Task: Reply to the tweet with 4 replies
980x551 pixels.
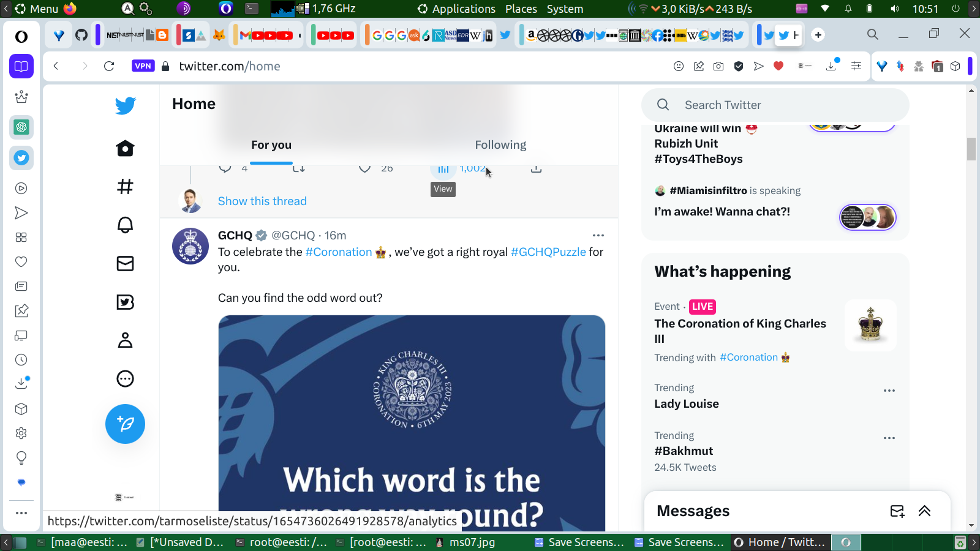Action: [225, 168]
